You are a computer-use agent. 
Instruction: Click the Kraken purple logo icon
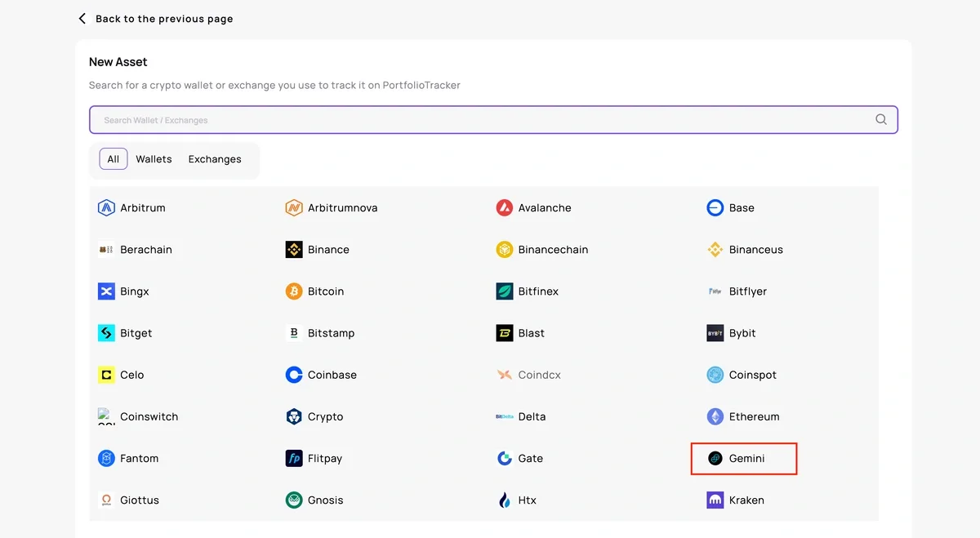point(715,500)
